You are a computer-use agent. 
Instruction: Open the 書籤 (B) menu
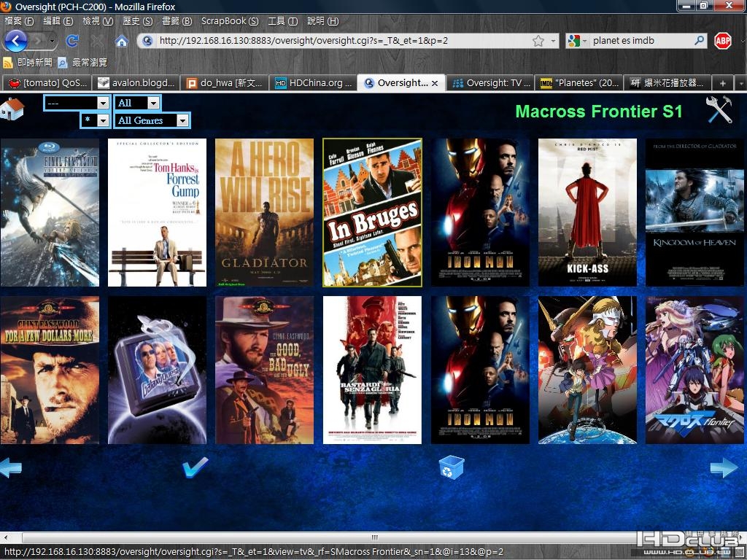(x=177, y=21)
